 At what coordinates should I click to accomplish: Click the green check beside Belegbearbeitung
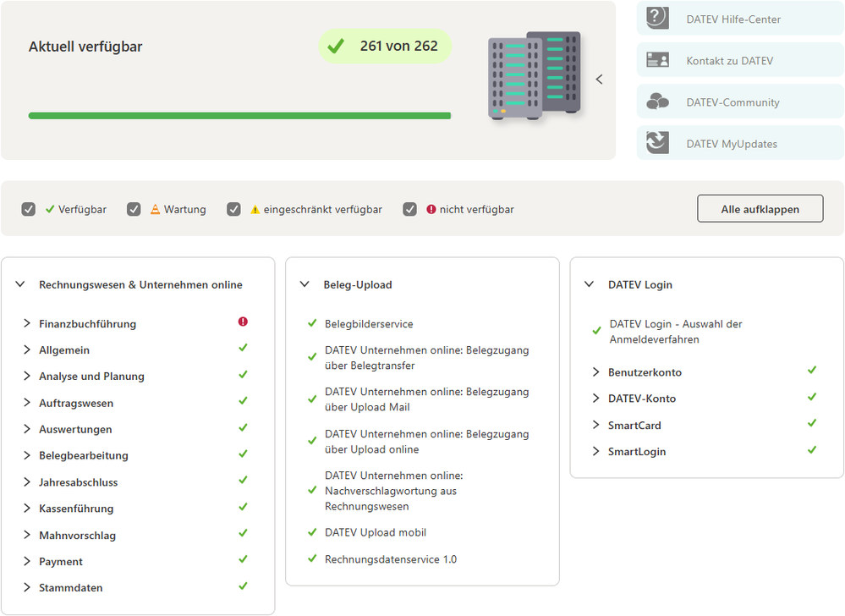(x=243, y=454)
